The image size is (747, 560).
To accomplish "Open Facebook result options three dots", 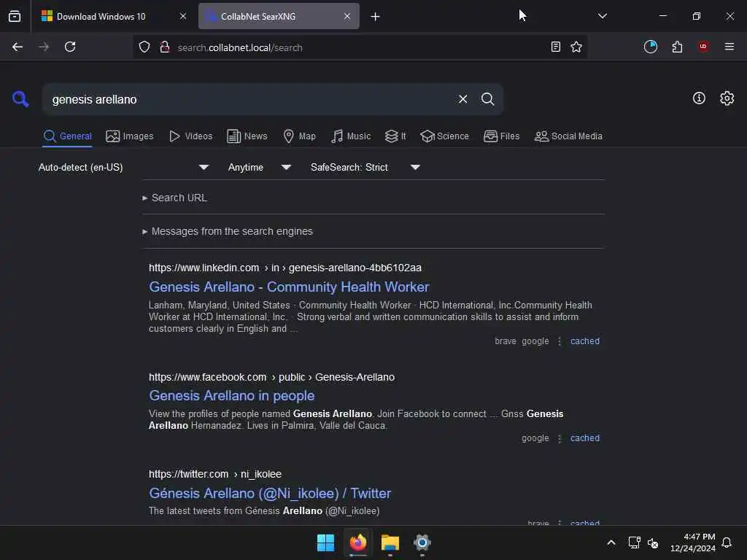I will [x=560, y=438].
